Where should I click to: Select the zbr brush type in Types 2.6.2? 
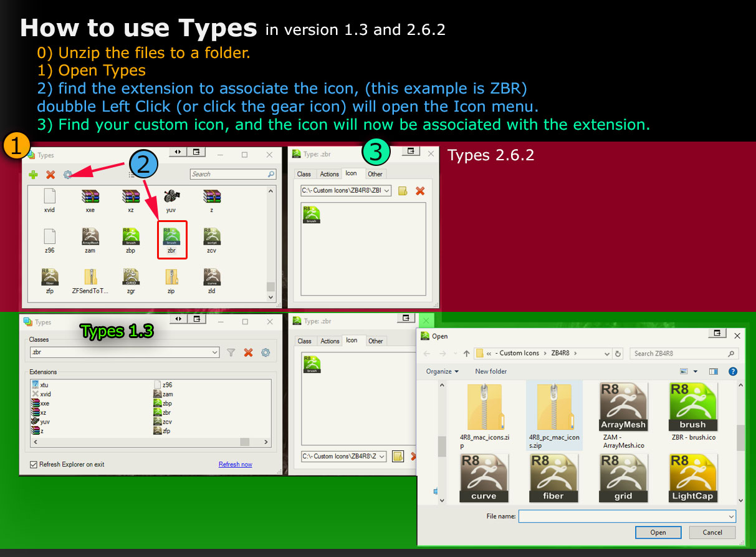pos(171,240)
